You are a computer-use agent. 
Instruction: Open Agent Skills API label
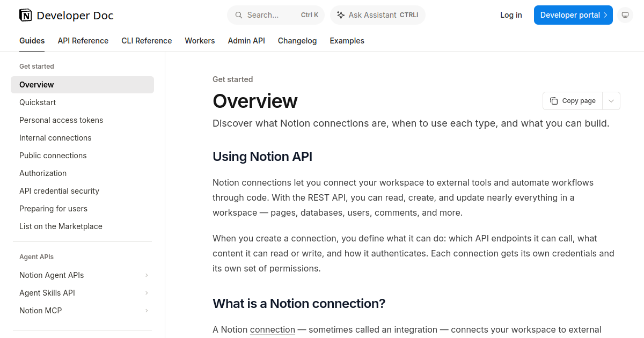pos(47,293)
